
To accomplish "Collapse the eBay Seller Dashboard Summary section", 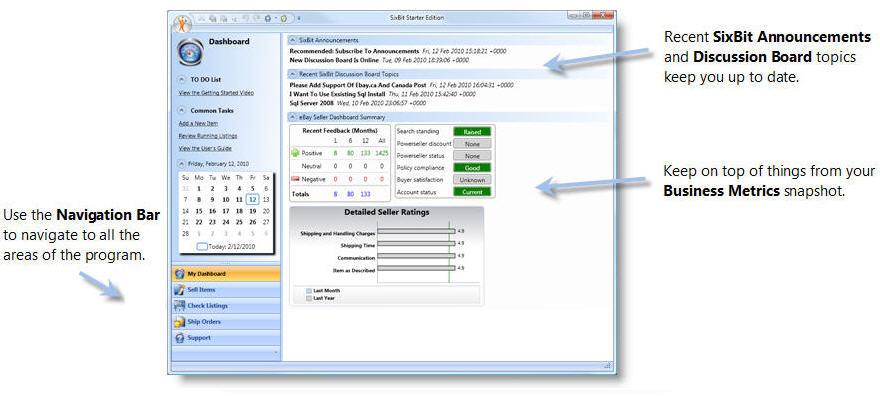I will [293, 117].
